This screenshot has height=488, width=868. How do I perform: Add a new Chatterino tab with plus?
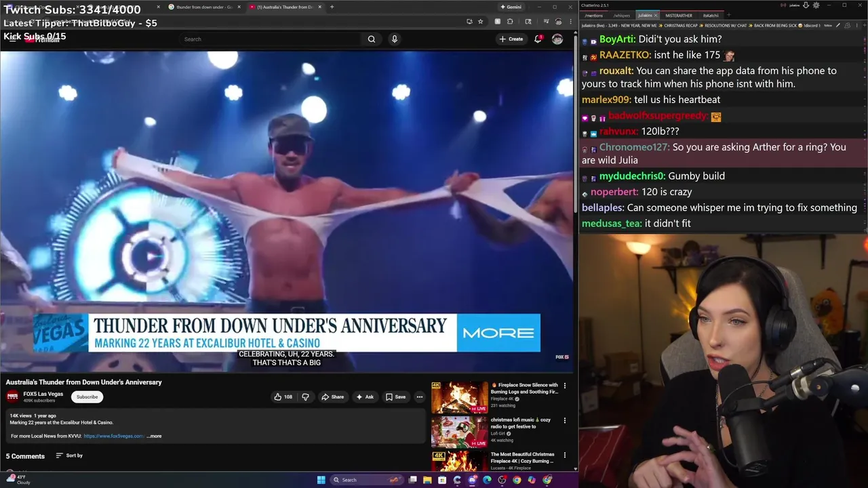[729, 16]
